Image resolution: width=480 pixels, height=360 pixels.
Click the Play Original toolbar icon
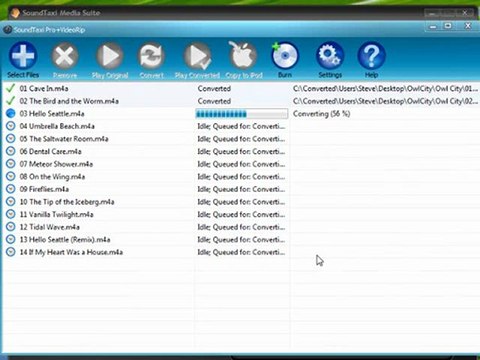(110, 56)
